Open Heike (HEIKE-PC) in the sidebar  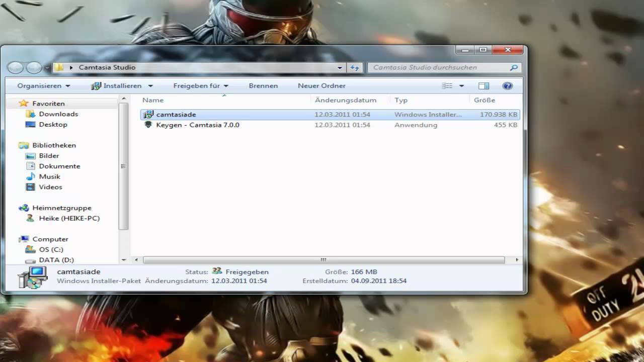click(69, 218)
